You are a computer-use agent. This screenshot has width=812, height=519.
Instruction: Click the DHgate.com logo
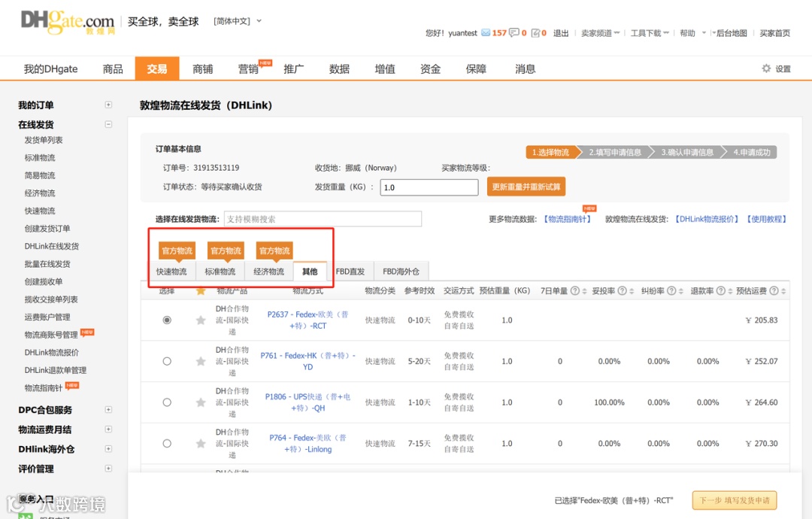tap(68, 23)
